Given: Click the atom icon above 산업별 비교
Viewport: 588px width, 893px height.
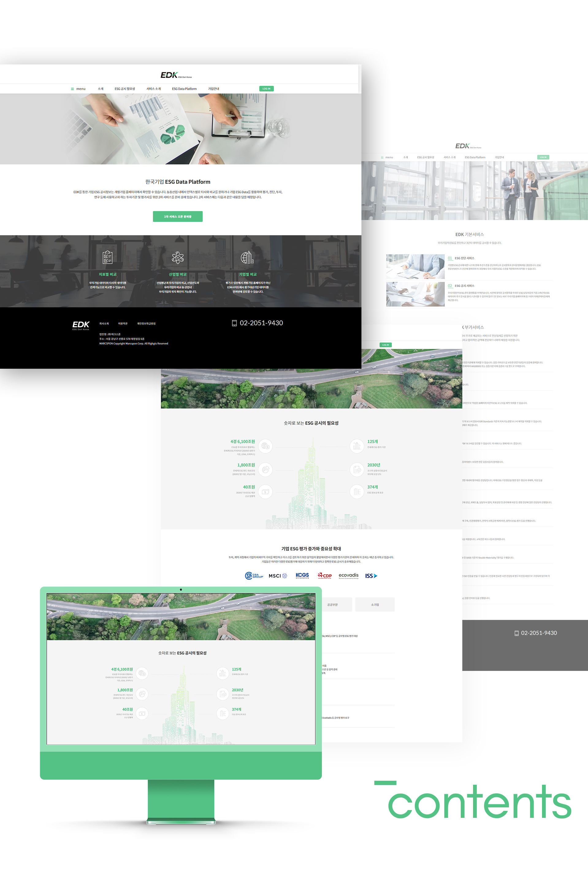Looking at the screenshot, I should [x=178, y=257].
